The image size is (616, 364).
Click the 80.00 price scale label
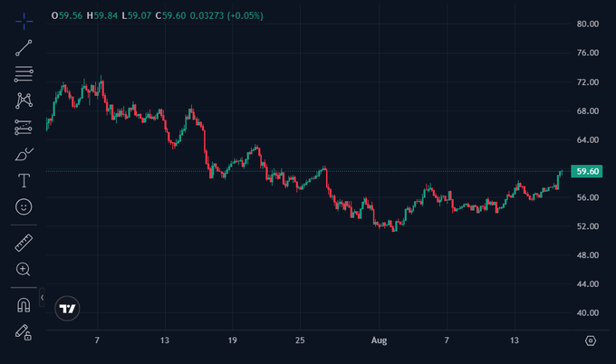click(x=588, y=24)
